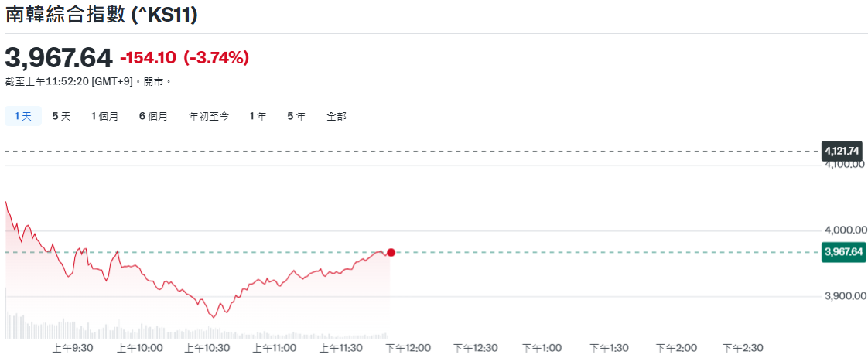
Task: Click the large 3,967.64 index price
Action: (x=59, y=58)
